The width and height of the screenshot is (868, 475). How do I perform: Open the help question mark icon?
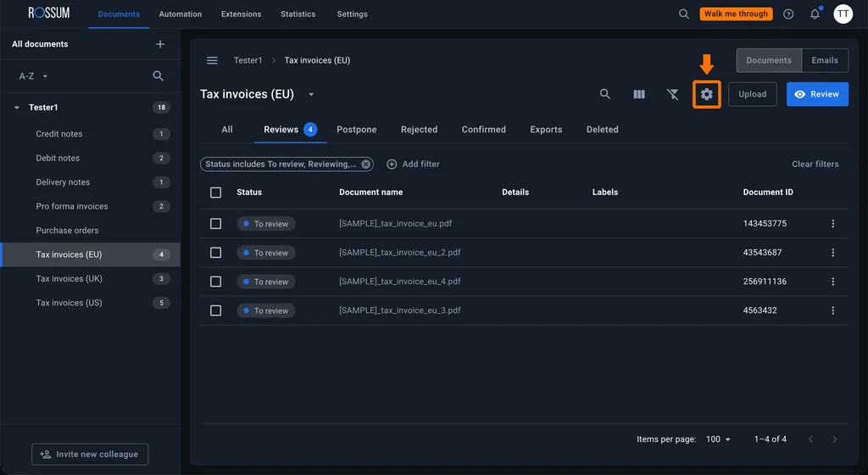click(788, 14)
